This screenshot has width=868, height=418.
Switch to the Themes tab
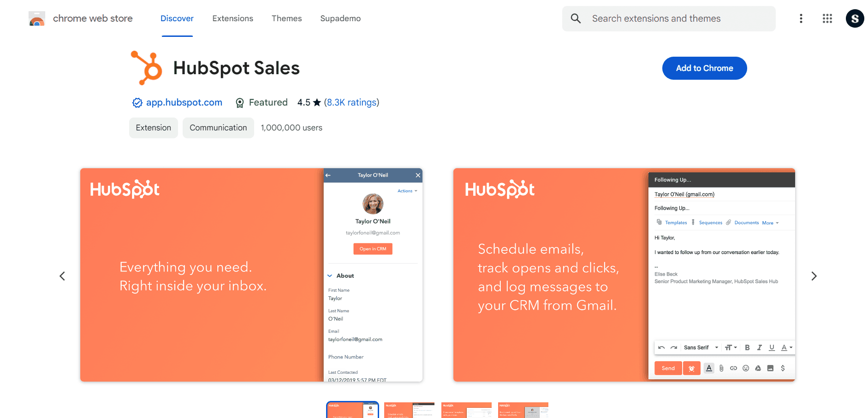pos(286,18)
